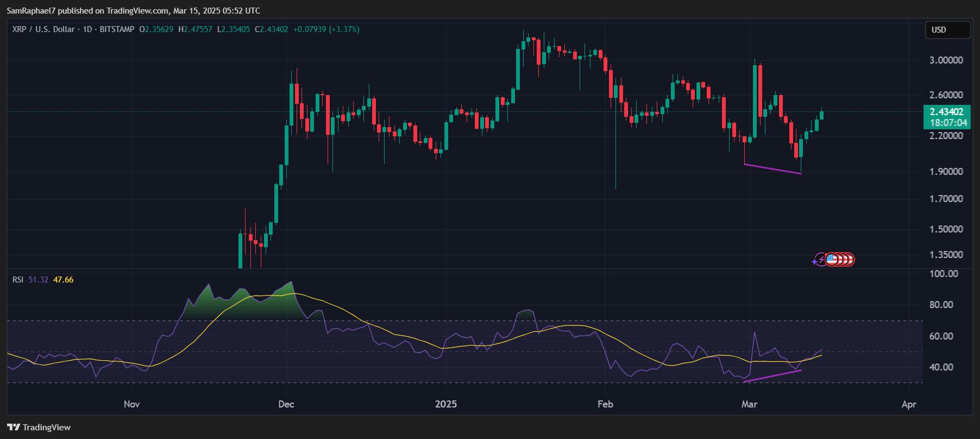Click the Apr label on time axis
This screenshot has height=439, width=980.
tap(908, 404)
